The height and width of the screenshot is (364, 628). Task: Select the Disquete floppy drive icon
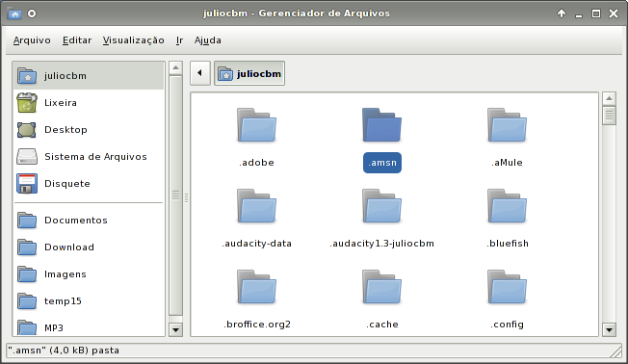tap(27, 183)
